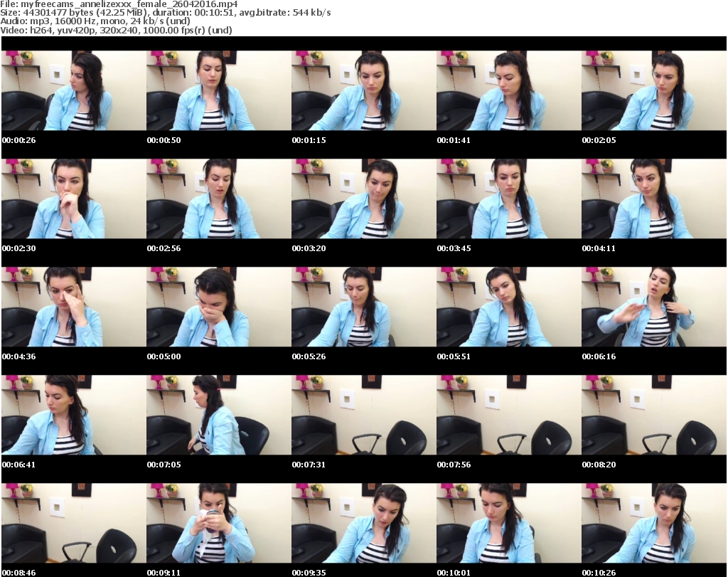Open the thumbnail at 00:03:45
The height and width of the screenshot is (577, 728).
[x=509, y=198]
